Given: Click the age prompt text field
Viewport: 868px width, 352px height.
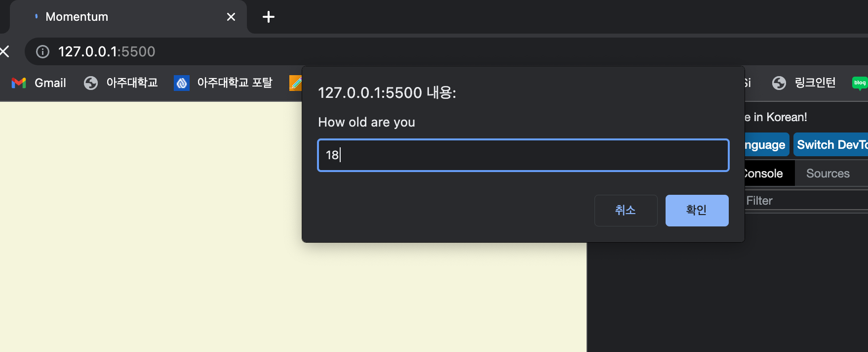Looking at the screenshot, I should pyautogui.click(x=523, y=155).
